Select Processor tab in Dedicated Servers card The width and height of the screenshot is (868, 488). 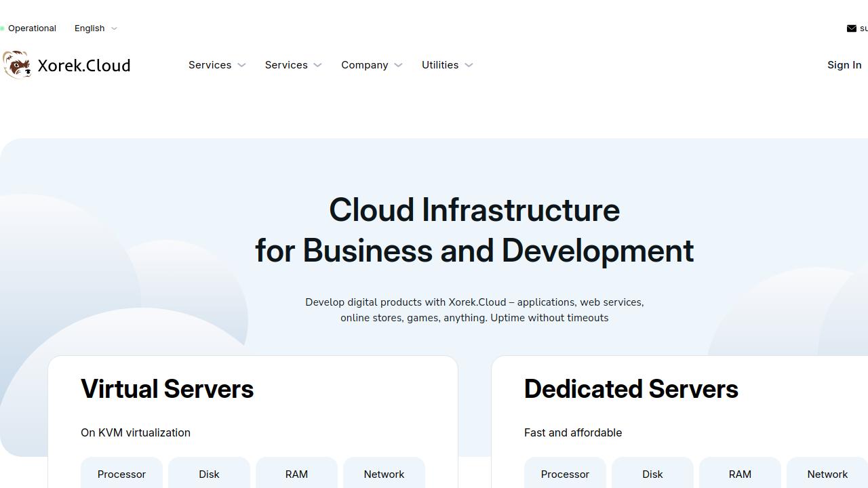tap(565, 473)
